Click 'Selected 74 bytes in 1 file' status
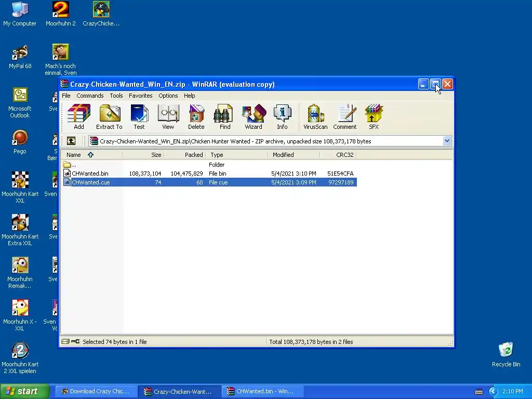532x399 pixels. tap(115, 342)
